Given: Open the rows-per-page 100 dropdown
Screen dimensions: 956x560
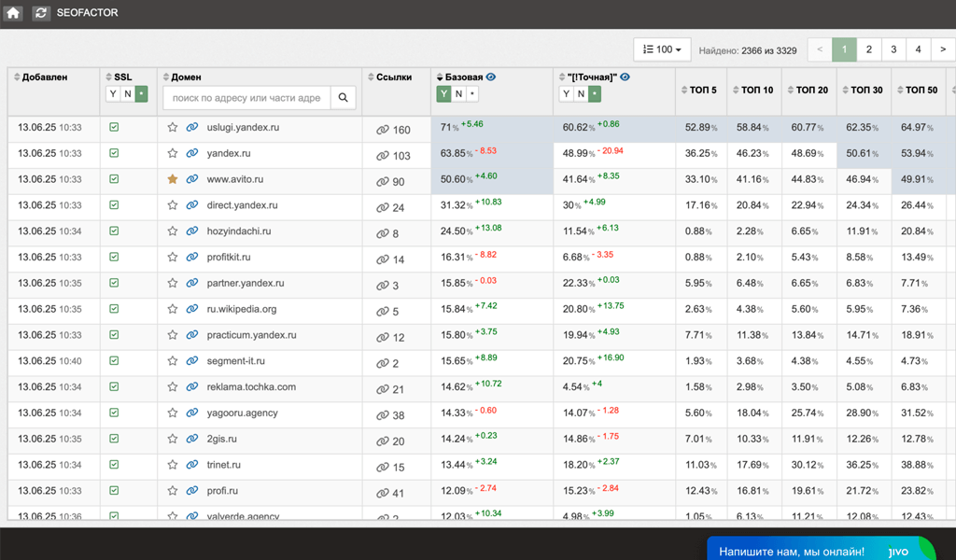Looking at the screenshot, I should point(662,49).
